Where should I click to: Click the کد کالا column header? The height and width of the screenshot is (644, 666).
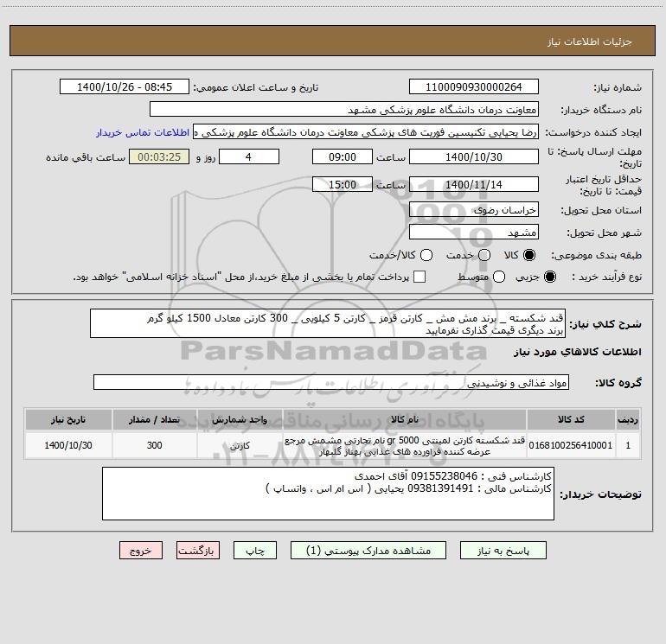pyautogui.click(x=571, y=420)
